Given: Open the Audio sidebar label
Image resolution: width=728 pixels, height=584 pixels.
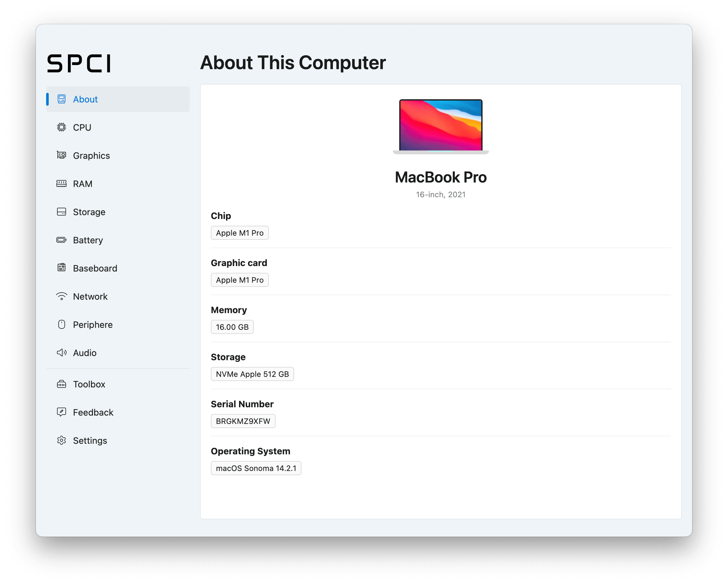Looking at the screenshot, I should pos(85,353).
